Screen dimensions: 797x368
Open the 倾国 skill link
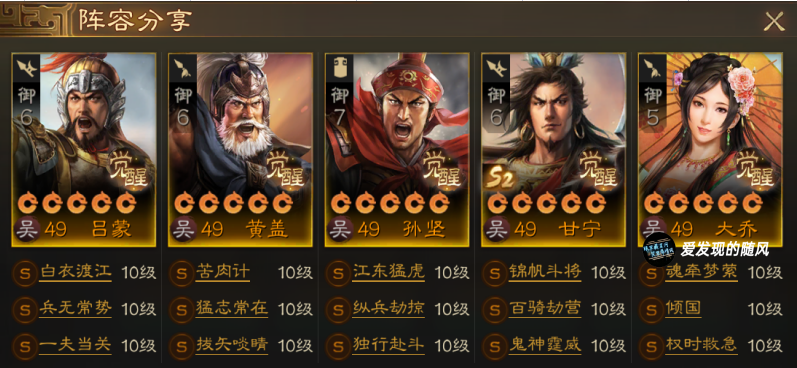click(x=683, y=309)
